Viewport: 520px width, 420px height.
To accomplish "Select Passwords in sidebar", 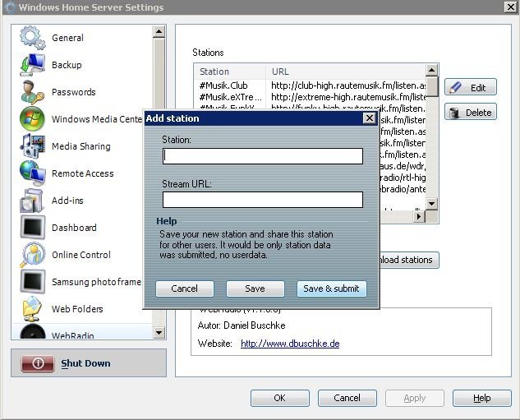I will 74,92.
